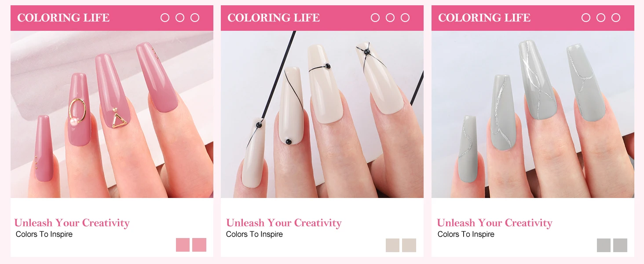
Task: Click the third circle in the pink nails card header
Action: pos(195,18)
